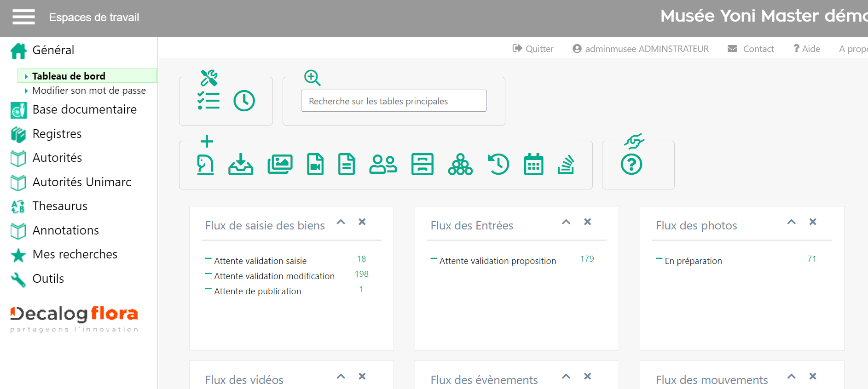Open Attente validation modification list
The height and width of the screenshot is (389, 868).
coord(274,276)
